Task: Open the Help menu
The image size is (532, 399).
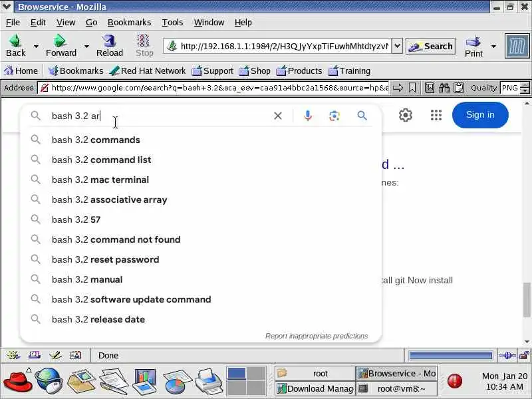Action: 243,23
